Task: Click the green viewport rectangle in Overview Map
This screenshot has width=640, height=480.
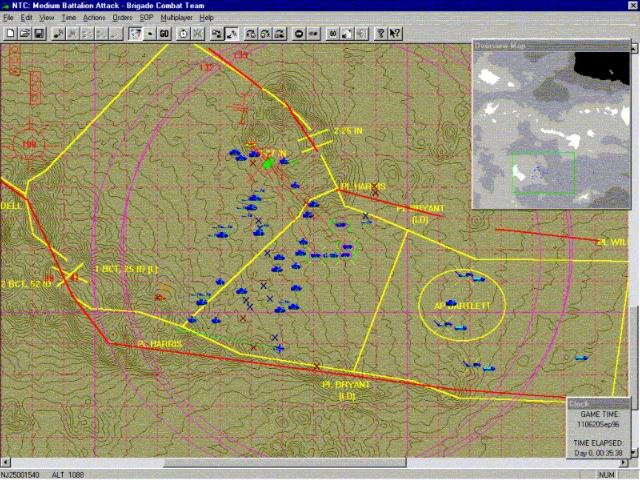Action: pyautogui.click(x=544, y=172)
